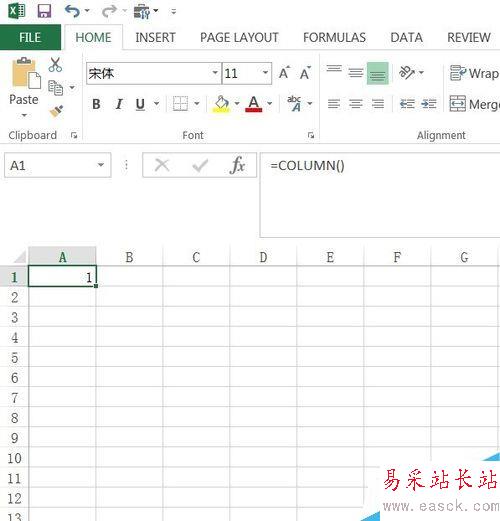Open the font name dropdown (宋体)
This screenshot has height=521, width=500.
215,73
